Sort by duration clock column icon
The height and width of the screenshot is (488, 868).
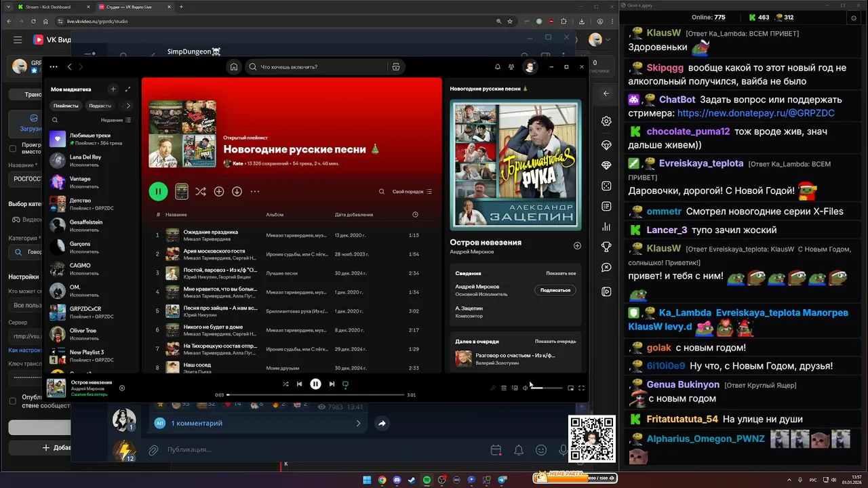(x=415, y=215)
